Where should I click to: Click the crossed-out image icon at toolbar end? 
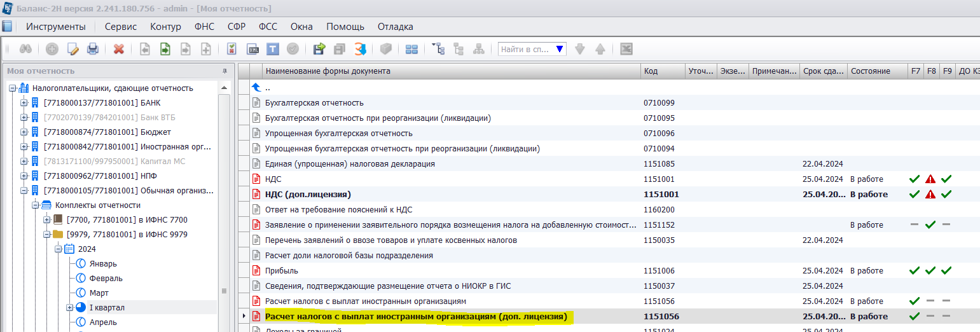(626, 49)
